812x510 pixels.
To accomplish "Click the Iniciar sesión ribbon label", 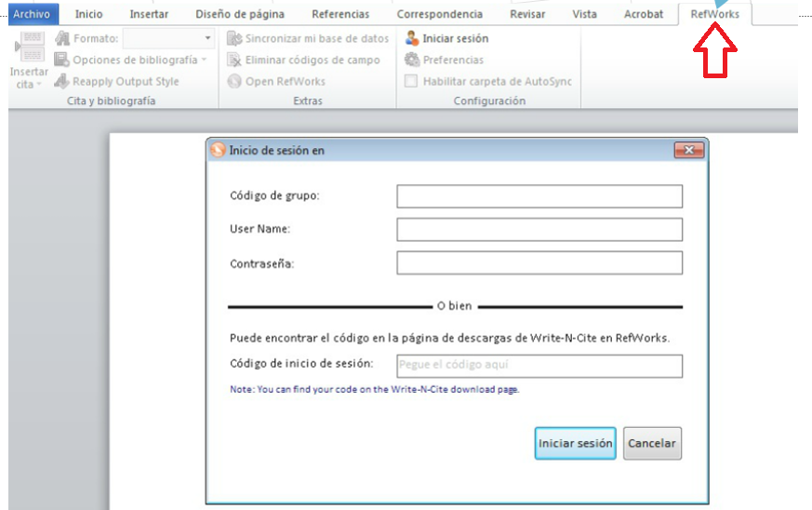I will click(455, 38).
